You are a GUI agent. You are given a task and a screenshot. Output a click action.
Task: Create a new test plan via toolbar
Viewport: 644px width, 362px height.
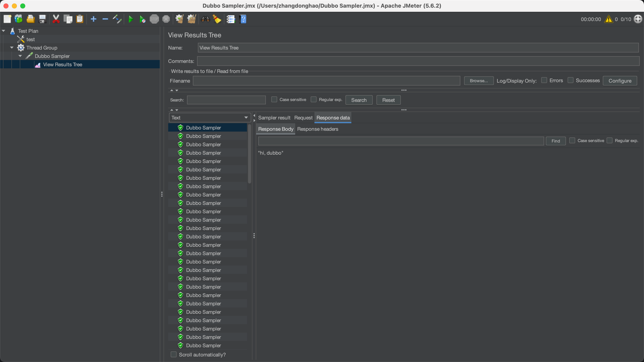pyautogui.click(x=7, y=19)
